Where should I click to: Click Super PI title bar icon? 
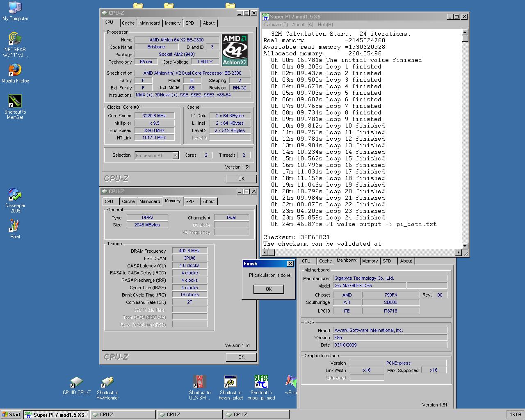[265, 17]
